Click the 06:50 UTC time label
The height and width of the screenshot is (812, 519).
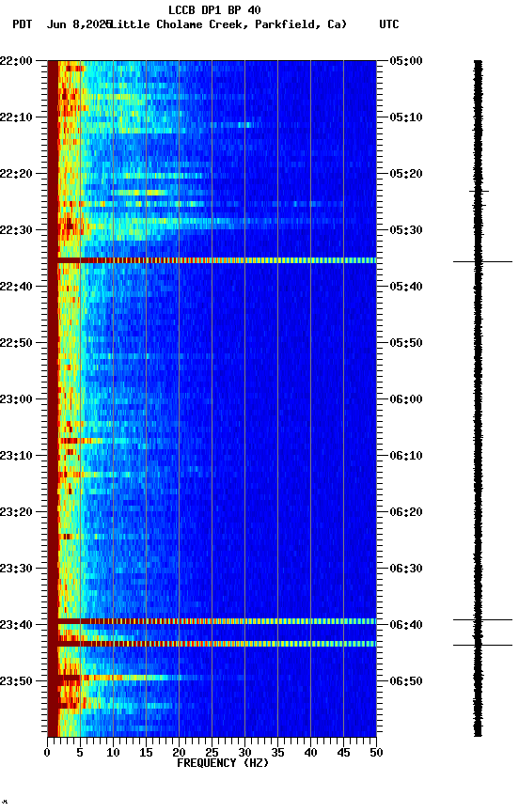[406, 681]
